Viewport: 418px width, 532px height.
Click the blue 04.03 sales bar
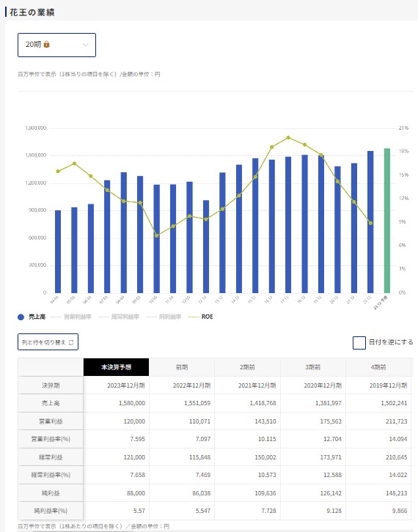pyautogui.click(x=58, y=251)
